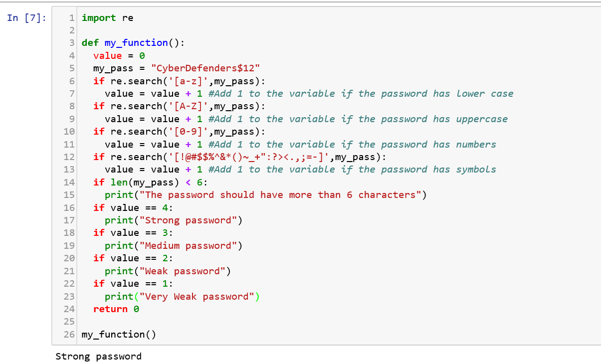Click the comment ending with 'has lower case'
601x364 pixels.
click(360, 94)
